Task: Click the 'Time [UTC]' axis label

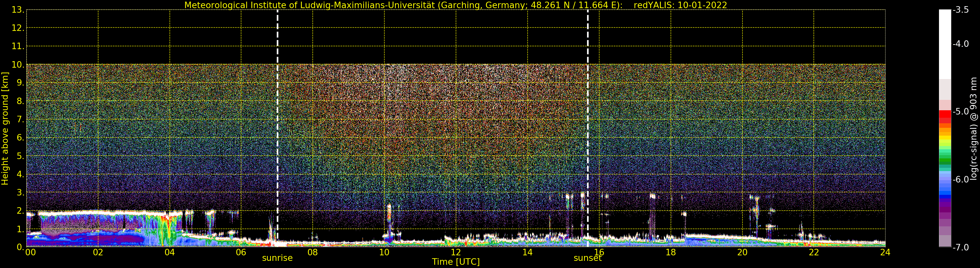Action: click(456, 262)
